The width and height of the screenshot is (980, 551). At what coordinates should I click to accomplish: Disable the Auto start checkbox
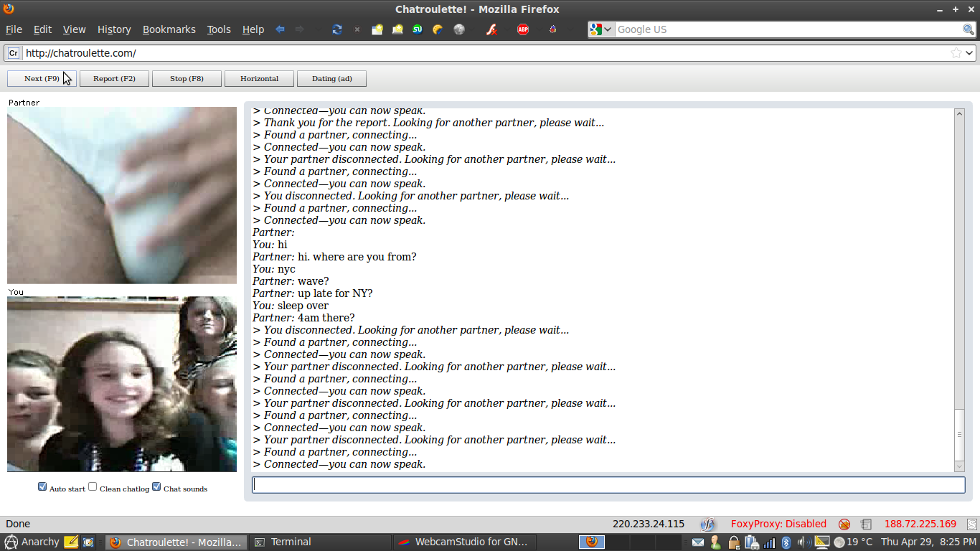tap(42, 487)
